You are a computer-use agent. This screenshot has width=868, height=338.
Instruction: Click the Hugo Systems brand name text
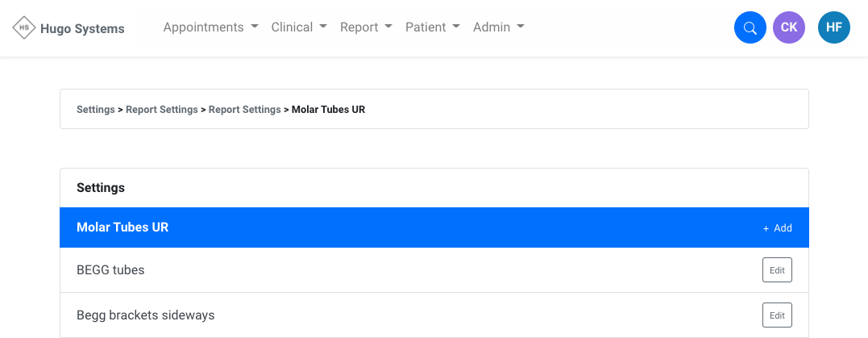82,29
